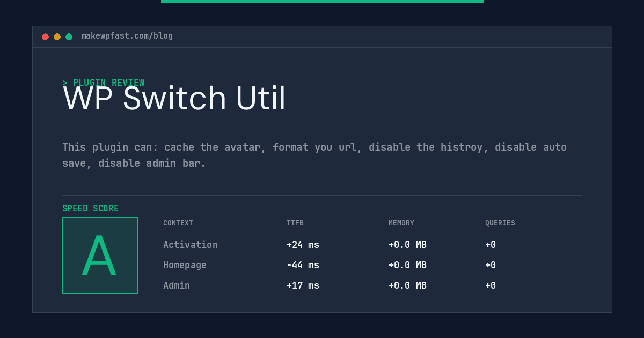Click the -44 ms TTFB value
644x338 pixels.
click(x=303, y=265)
